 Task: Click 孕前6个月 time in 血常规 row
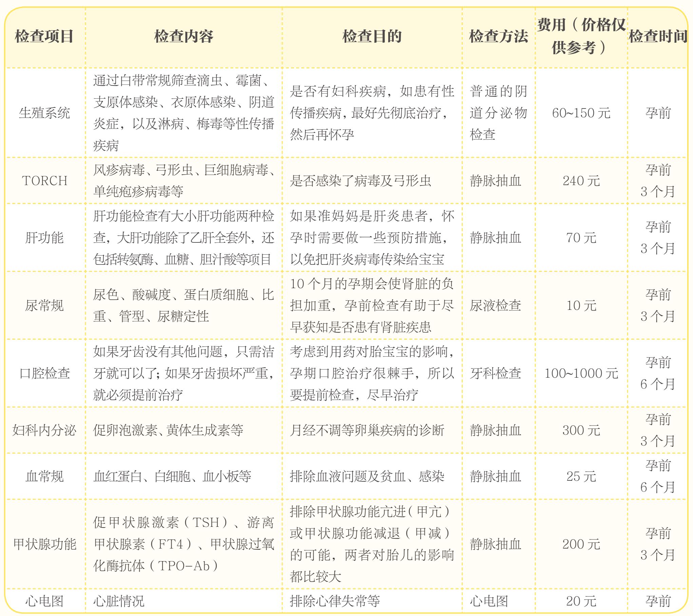click(x=658, y=476)
